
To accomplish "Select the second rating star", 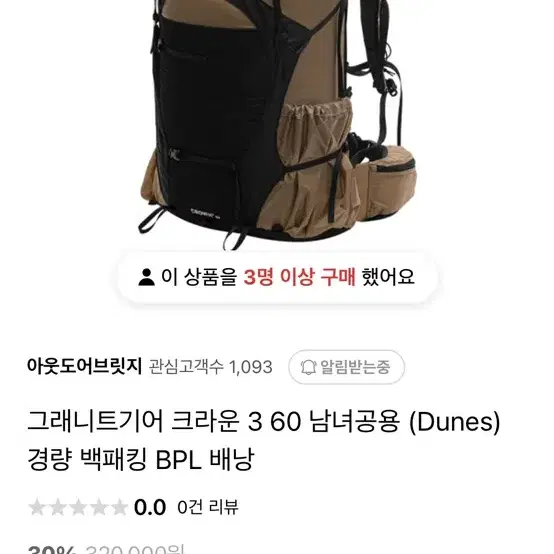I will pyautogui.click(x=57, y=507).
